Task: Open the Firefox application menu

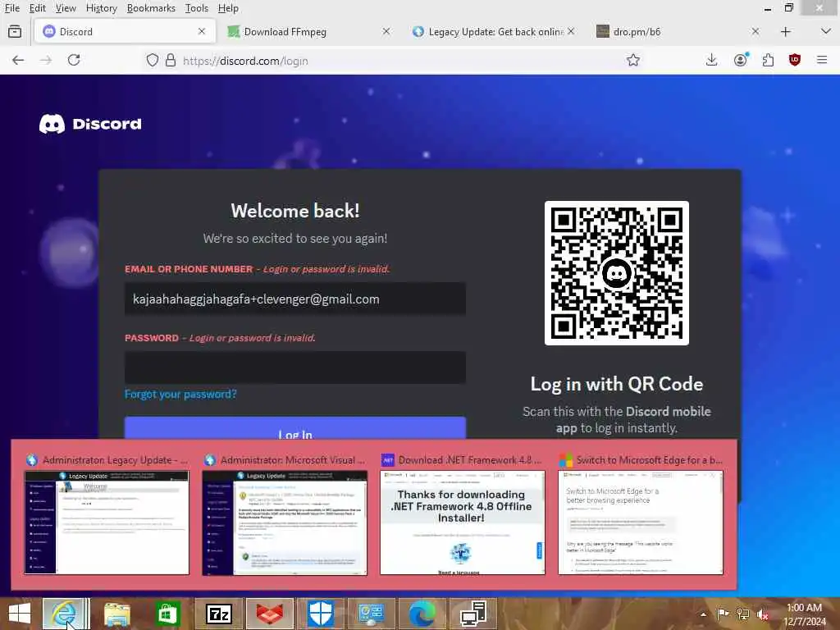Action: [x=822, y=60]
